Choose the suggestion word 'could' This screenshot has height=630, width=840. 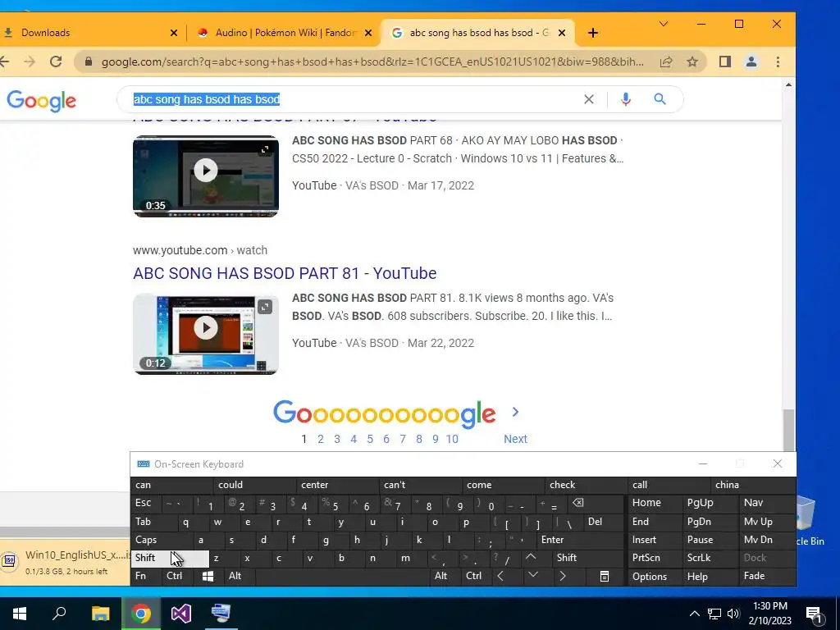point(254,485)
